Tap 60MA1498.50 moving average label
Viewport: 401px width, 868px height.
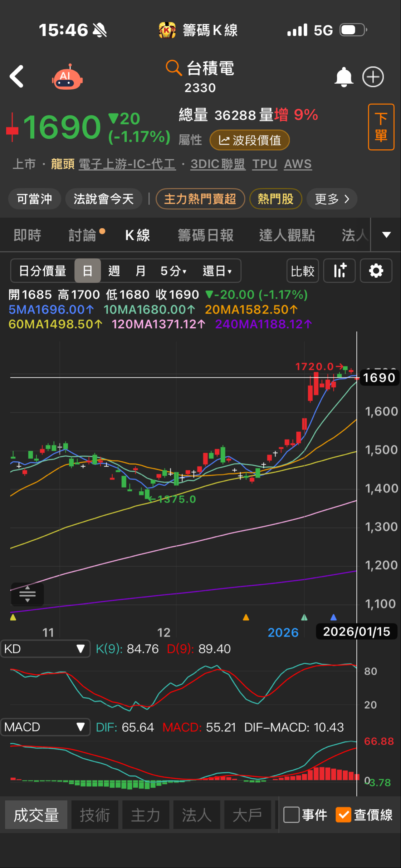coord(55,324)
